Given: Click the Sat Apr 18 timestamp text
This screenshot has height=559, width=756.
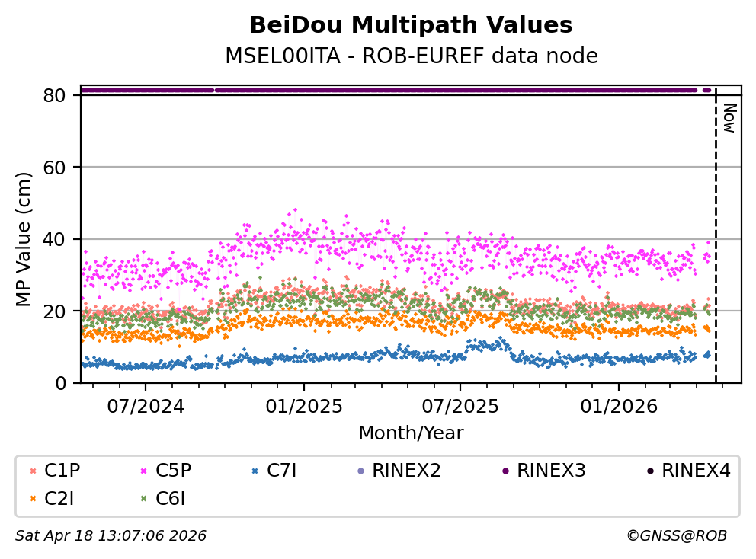Looking at the screenshot, I should point(111,536).
